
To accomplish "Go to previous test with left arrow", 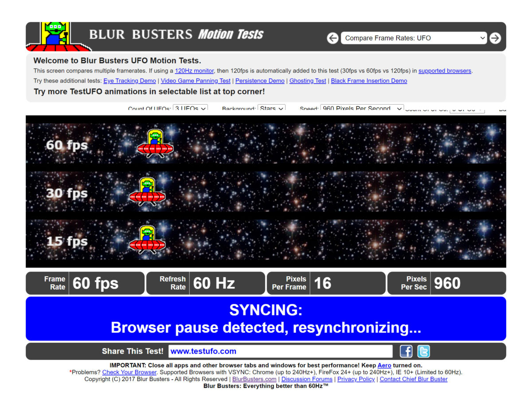I will 333,38.
